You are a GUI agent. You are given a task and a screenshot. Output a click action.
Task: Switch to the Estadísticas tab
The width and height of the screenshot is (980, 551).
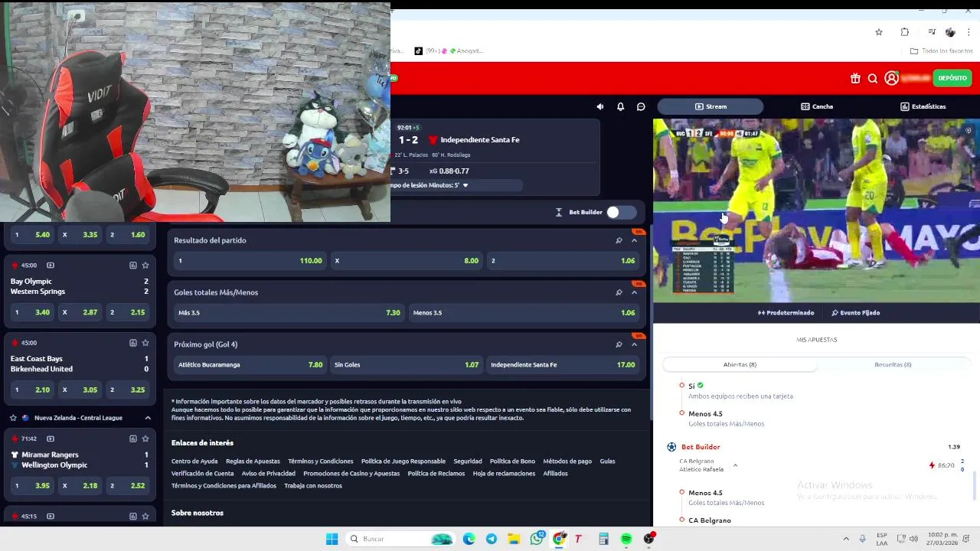(923, 106)
